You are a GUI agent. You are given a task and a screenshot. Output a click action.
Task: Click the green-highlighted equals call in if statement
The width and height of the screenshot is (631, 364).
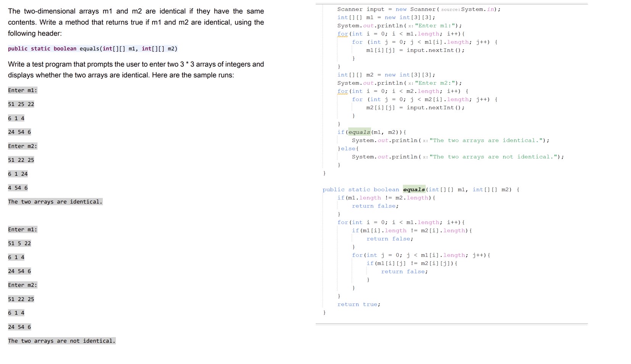point(359,132)
